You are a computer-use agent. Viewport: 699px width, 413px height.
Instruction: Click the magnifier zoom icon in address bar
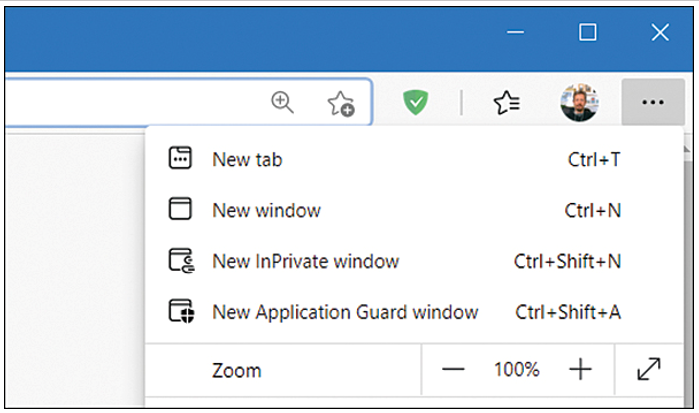point(283,102)
